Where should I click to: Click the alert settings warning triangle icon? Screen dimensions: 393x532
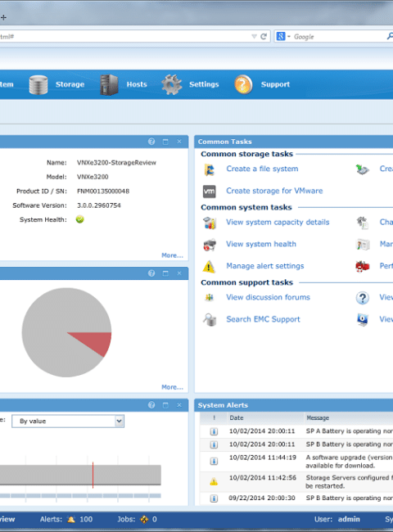(x=209, y=267)
